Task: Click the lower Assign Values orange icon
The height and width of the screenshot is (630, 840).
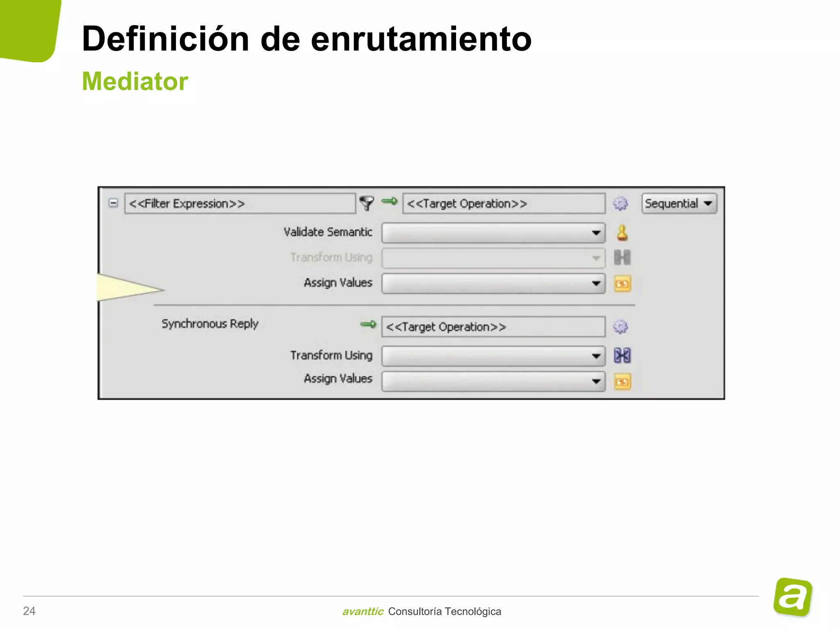Action: click(622, 382)
